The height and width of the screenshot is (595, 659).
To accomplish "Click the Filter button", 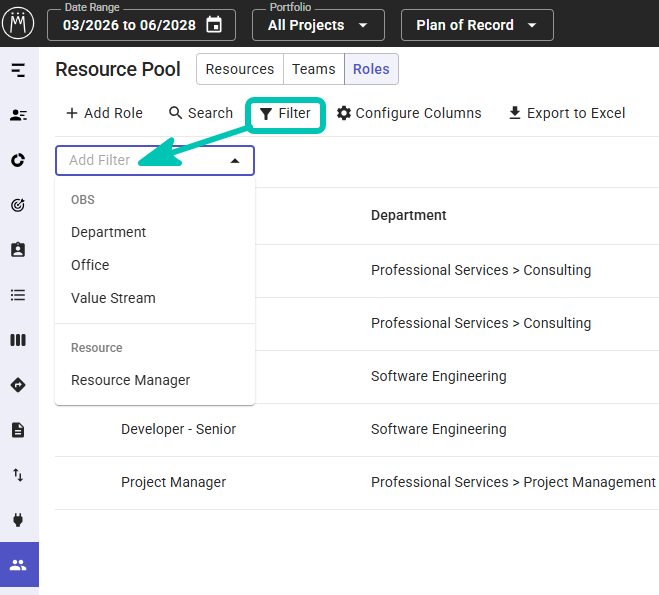I will (285, 113).
